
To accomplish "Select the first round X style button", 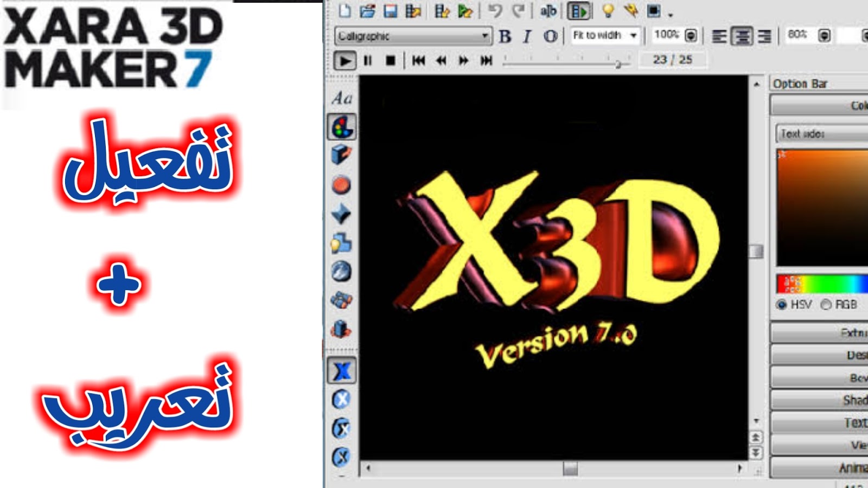I will (341, 400).
